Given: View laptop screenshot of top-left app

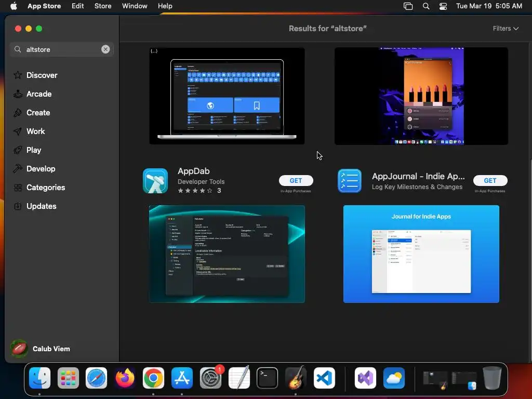Looking at the screenshot, I should pyautogui.click(x=227, y=96).
